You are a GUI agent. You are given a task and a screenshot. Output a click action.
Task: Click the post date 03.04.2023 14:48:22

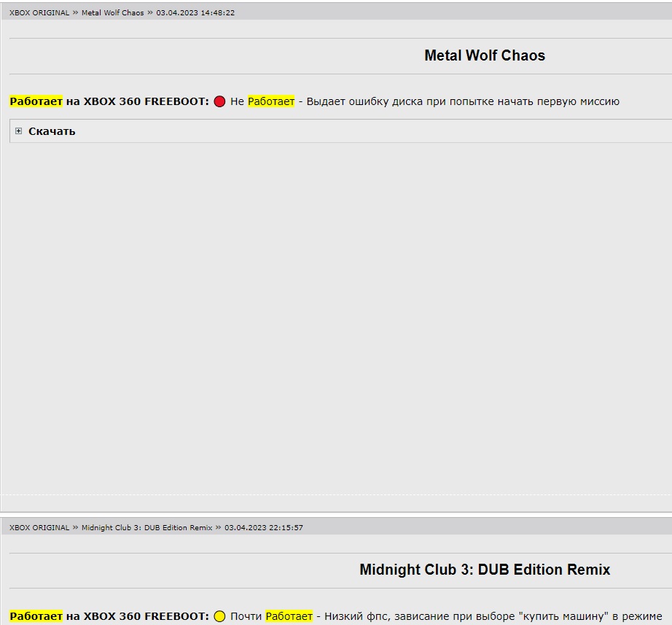point(195,13)
